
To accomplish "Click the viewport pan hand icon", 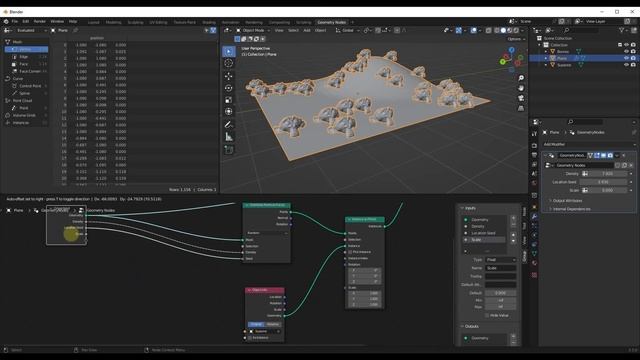I will tap(521, 88).
